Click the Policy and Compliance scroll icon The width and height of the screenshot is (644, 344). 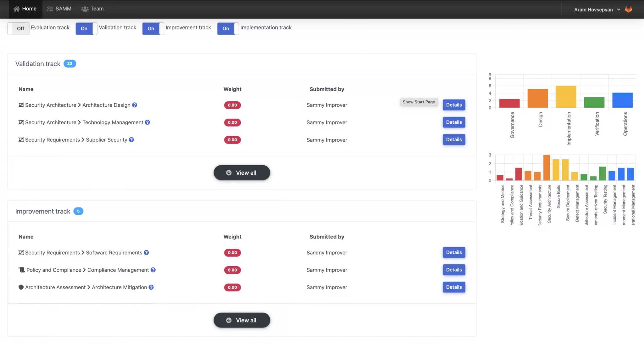coord(22,270)
